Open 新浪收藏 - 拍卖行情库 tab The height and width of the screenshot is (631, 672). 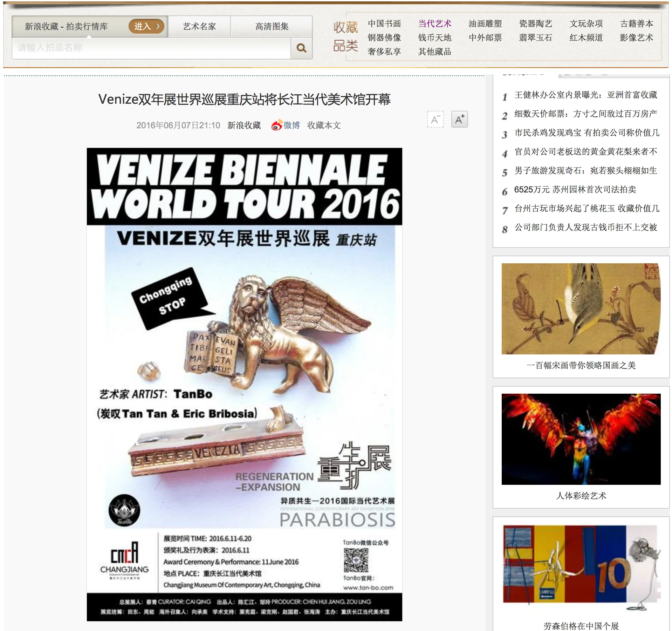click(67, 26)
